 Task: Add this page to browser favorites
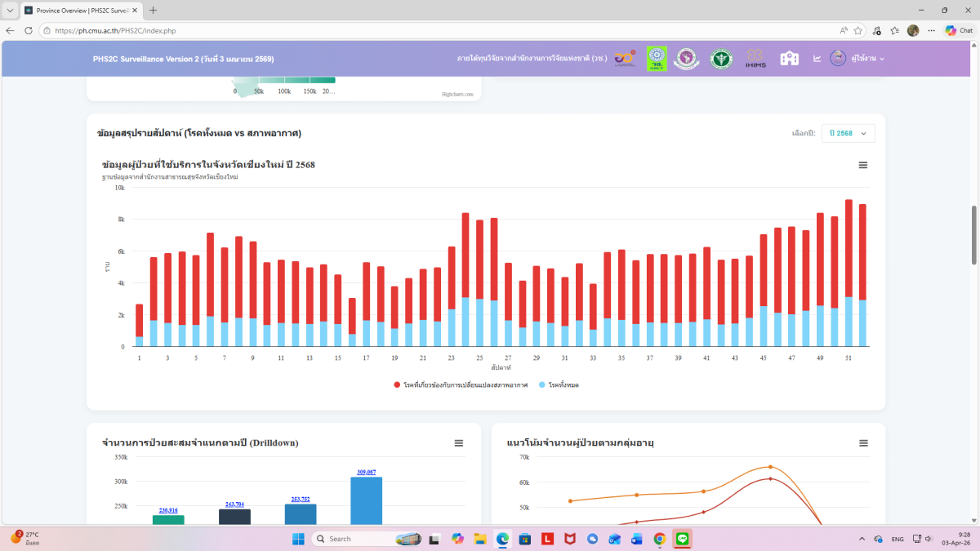click(858, 30)
